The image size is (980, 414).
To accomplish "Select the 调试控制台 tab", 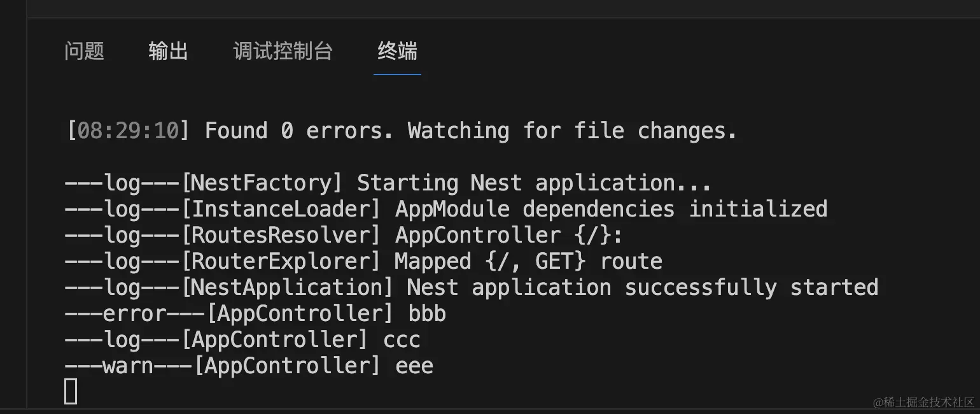I will pos(283,51).
